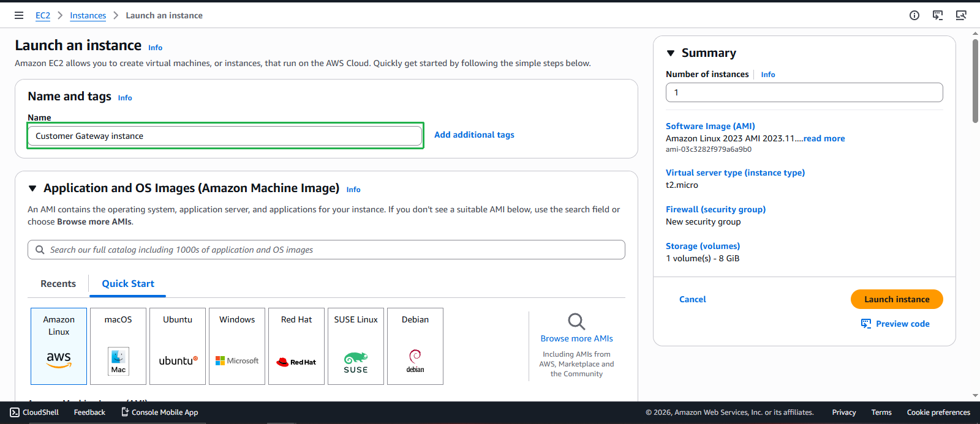Open Info link next to Launch an instance
This screenshot has width=980, height=424.
click(x=156, y=48)
